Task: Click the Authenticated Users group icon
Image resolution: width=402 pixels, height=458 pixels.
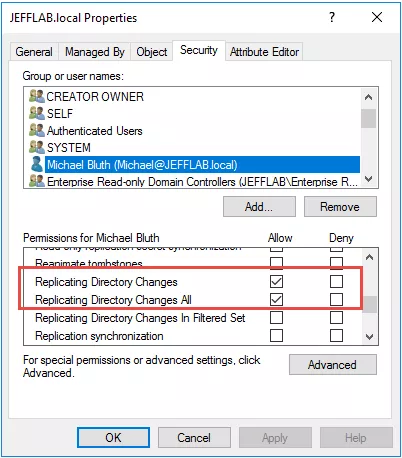Action: click(x=36, y=130)
